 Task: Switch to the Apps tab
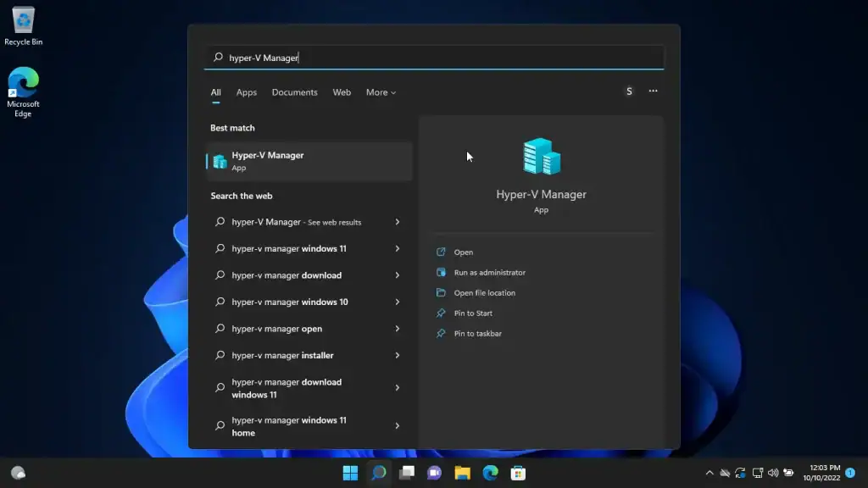(x=246, y=92)
